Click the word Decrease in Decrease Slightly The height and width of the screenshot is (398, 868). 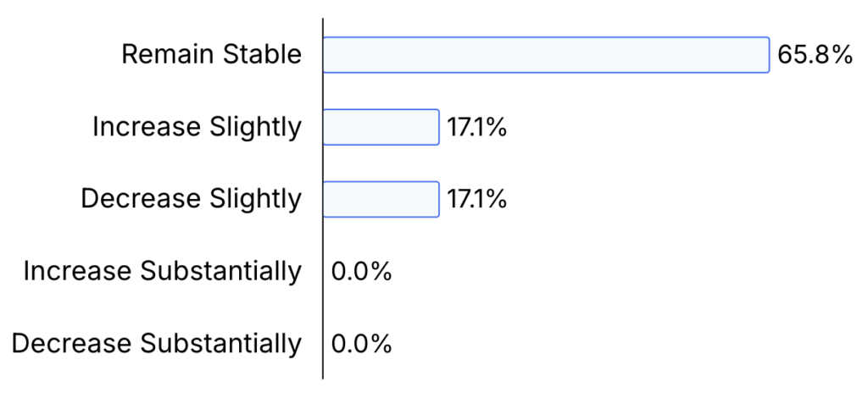click(142, 199)
